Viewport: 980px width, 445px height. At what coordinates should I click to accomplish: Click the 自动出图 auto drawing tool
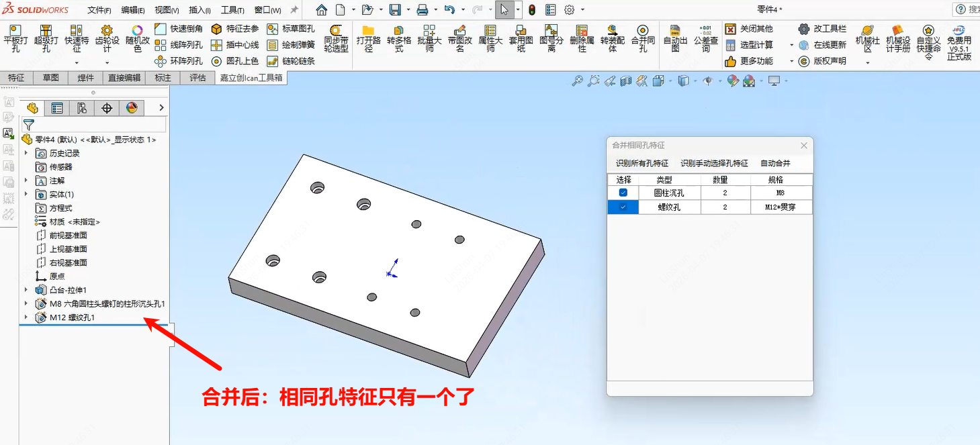tap(675, 39)
